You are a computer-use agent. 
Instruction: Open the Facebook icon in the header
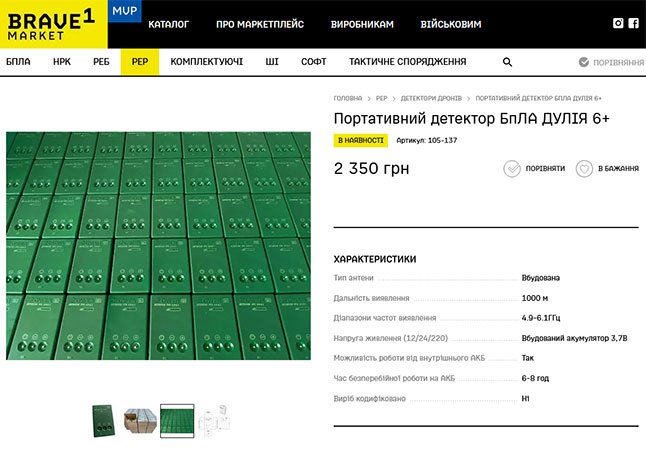click(x=633, y=23)
